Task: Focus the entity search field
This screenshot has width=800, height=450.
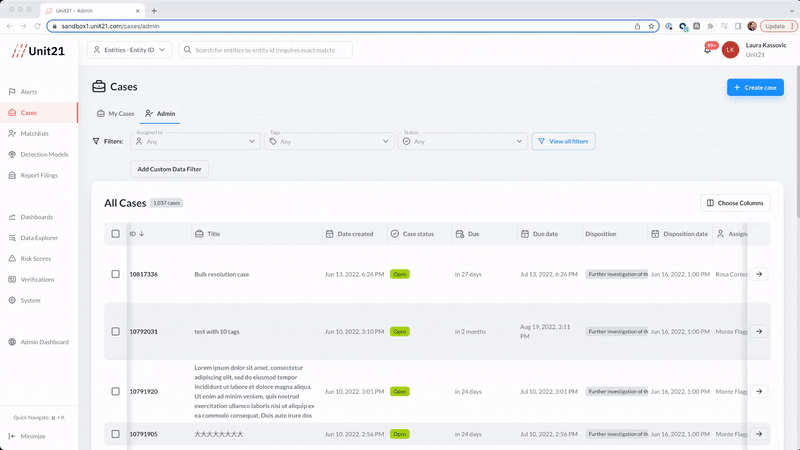Action: coord(265,50)
